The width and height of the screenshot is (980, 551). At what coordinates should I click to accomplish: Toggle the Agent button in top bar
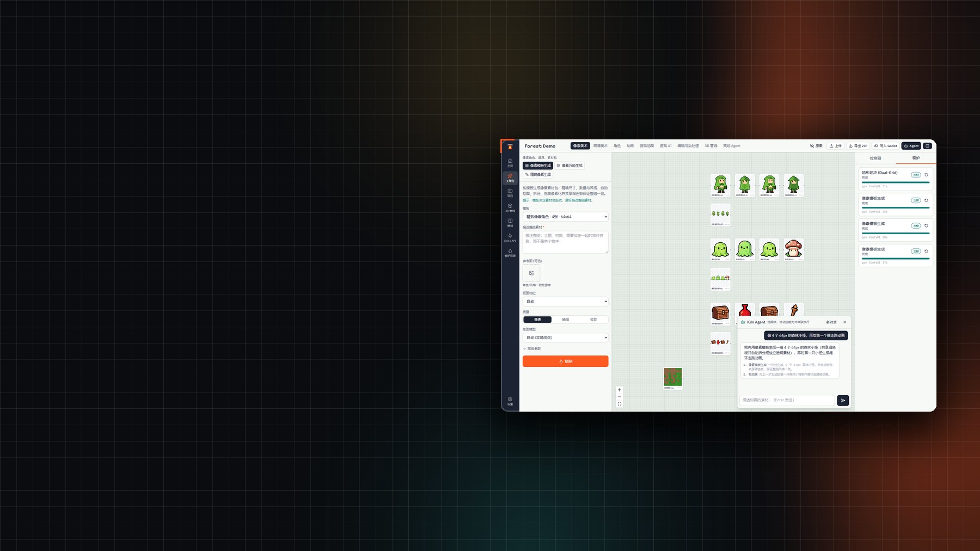[x=911, y=146]
